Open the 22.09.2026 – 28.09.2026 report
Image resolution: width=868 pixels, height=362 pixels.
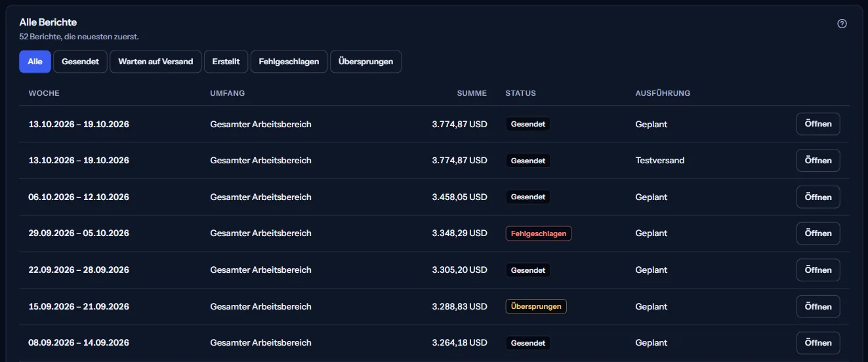tap(818, 270)
